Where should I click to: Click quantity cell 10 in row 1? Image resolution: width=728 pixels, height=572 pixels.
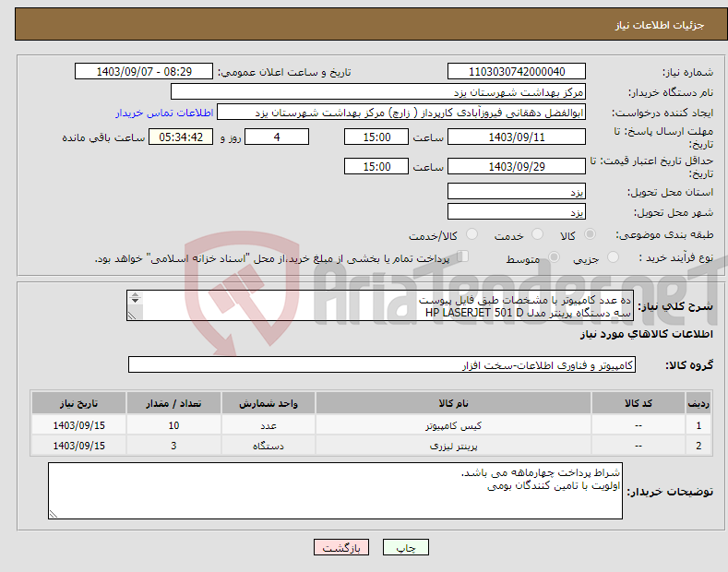coord(173,425)
